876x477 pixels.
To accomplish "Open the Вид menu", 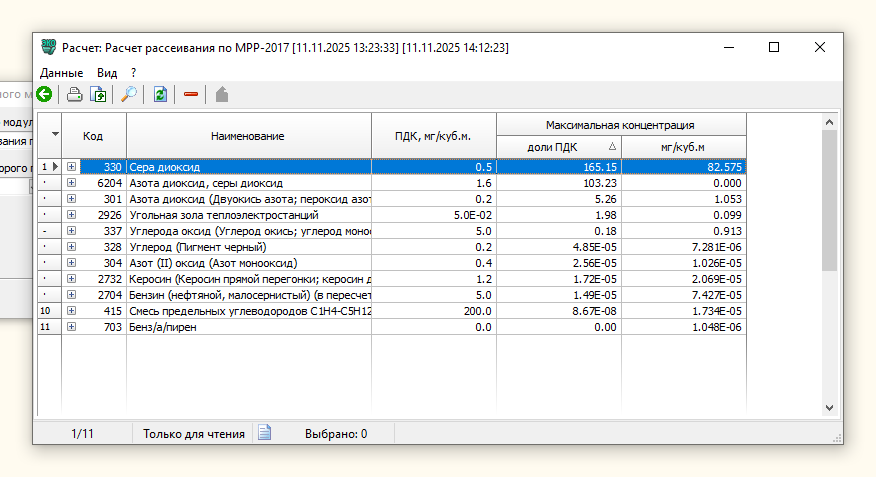I will tap(107, 73).
